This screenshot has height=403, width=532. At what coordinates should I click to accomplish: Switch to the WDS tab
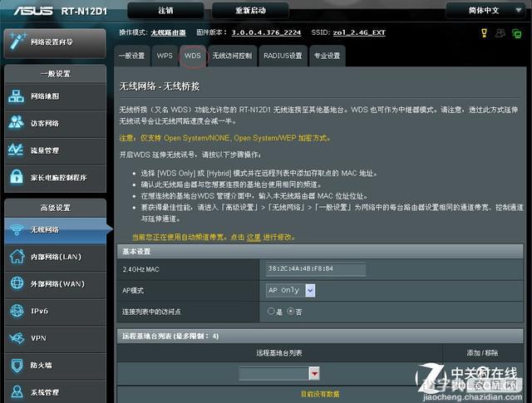click(192, 56)
